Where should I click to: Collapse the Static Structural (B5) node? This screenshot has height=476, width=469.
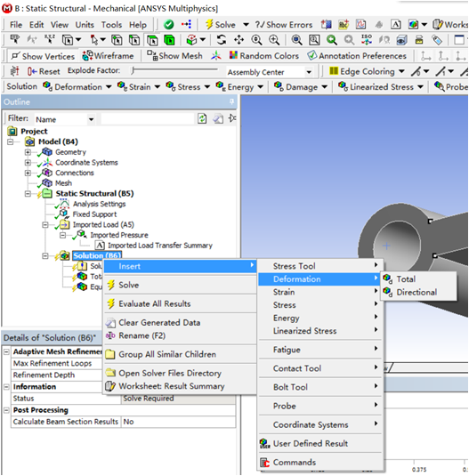[x=28, y=194]
